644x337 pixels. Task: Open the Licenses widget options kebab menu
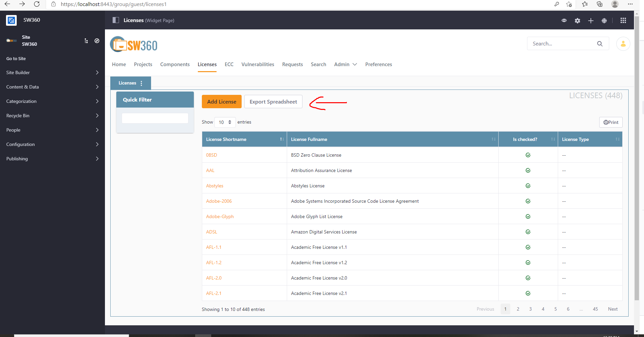pyautogui.click(x=141, y=83)
